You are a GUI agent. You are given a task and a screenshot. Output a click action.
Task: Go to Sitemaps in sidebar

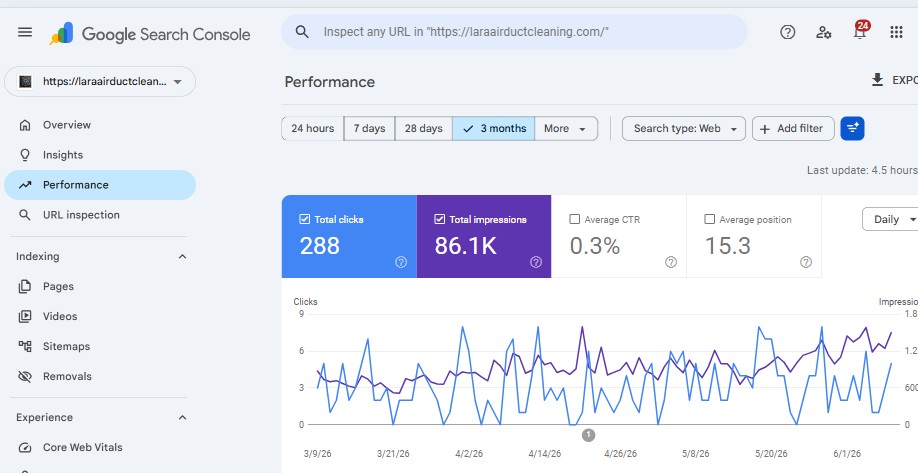pos(66,346)
